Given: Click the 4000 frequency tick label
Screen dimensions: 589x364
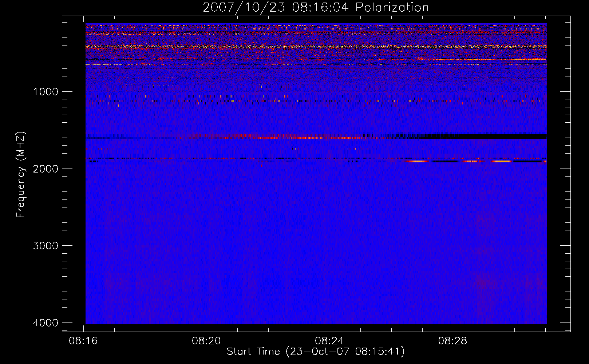Looking at the screenshot, I should pos(46,323).
